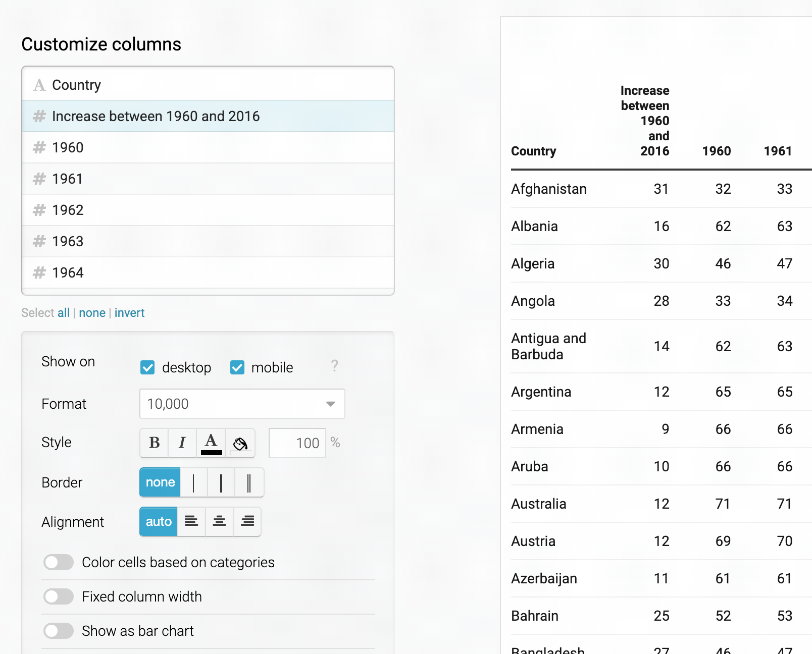This screenshot has width=812, height=654.
Task: Set Alignment to auto
Action: point(158,522)
